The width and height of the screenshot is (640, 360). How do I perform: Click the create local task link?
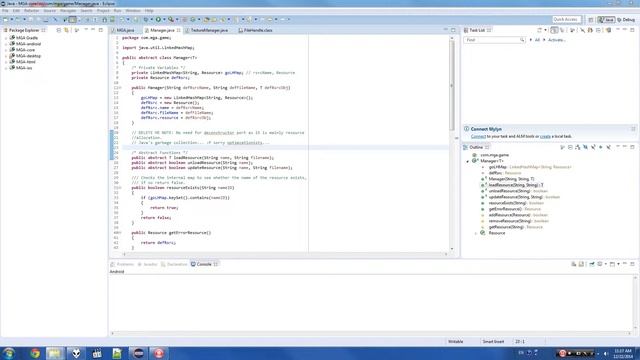[545, 136]
